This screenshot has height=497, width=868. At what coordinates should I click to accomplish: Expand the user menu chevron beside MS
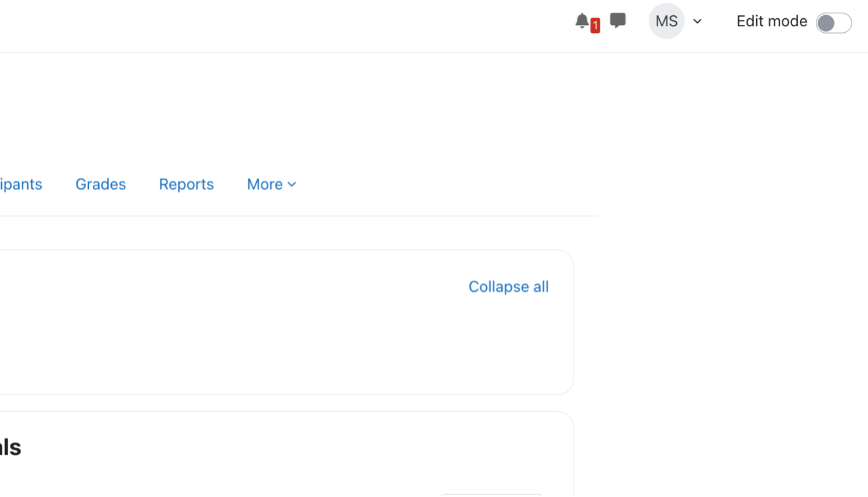[x=697, y=21]
